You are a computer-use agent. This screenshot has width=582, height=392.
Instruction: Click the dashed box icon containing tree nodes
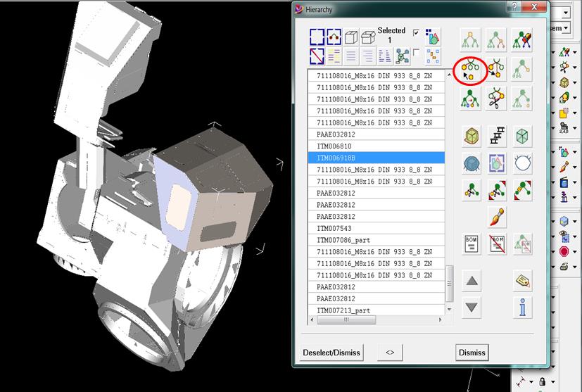point(334,37)
